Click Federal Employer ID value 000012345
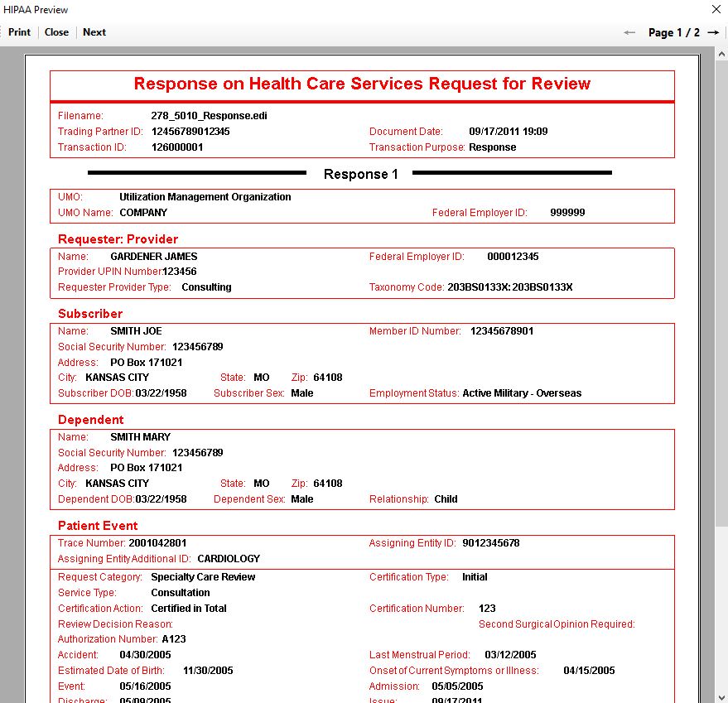 tap(513, 257)
